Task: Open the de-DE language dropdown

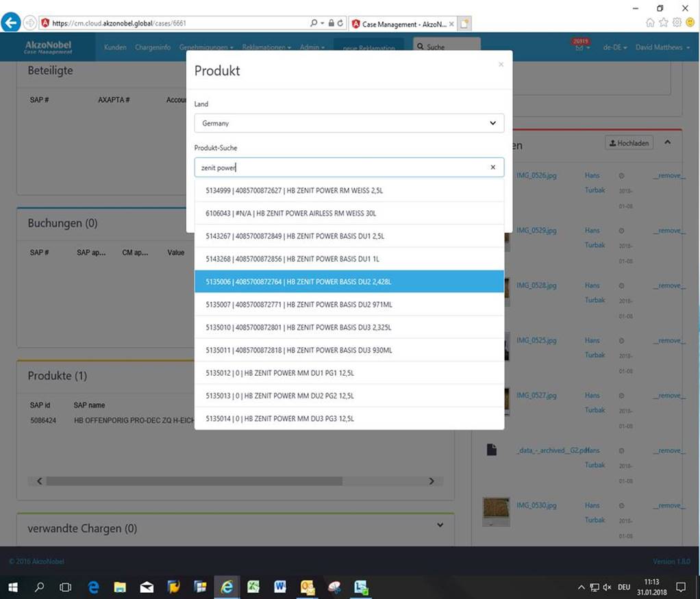Action: tap(615, 47)
